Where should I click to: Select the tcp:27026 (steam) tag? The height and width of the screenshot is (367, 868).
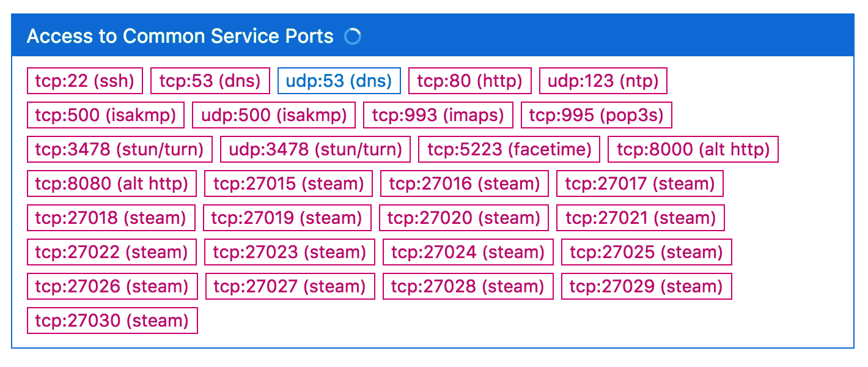(112, 286)
